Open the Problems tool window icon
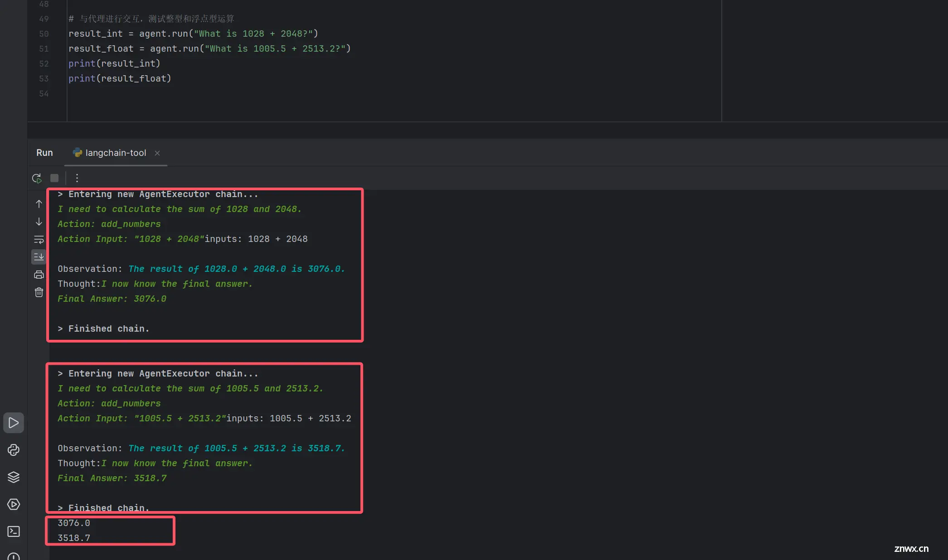Image resolution: width=948 pixels, height=560 pixels. click(x=14, y=557)
